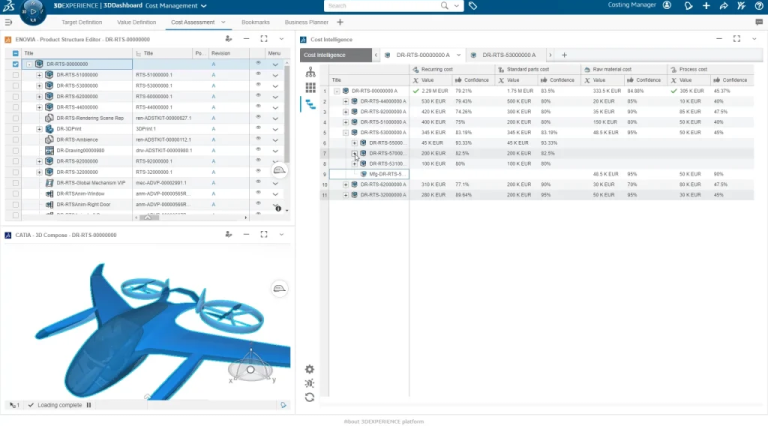Toggle visibility eye for DR-RTS-53000000 row
The width and height of the screenshot is (768, 426).
(x=258, y=85)
